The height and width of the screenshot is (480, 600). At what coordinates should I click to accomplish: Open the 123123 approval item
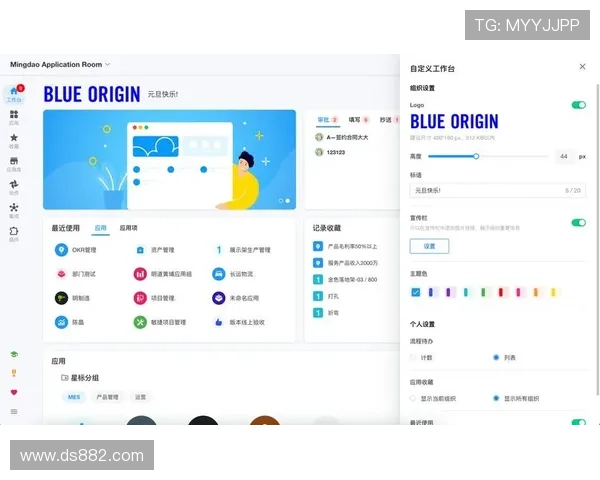tap(330, 152)
